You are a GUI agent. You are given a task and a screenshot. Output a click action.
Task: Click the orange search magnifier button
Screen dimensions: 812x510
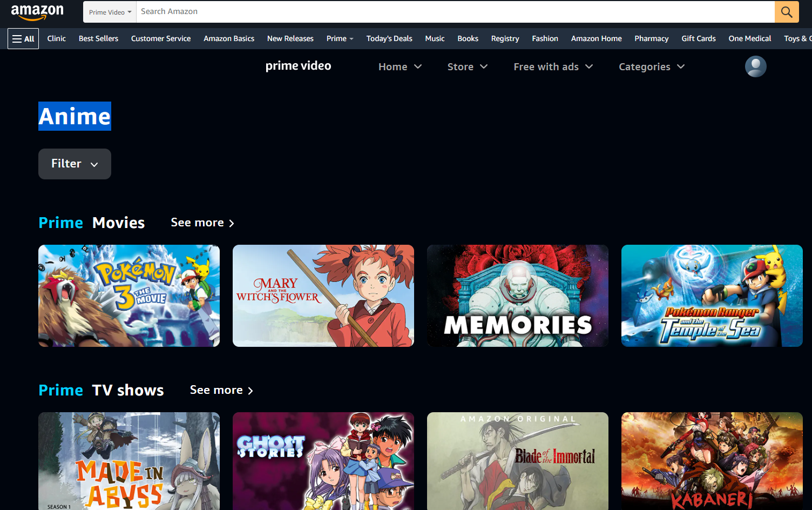coord(786,12)
